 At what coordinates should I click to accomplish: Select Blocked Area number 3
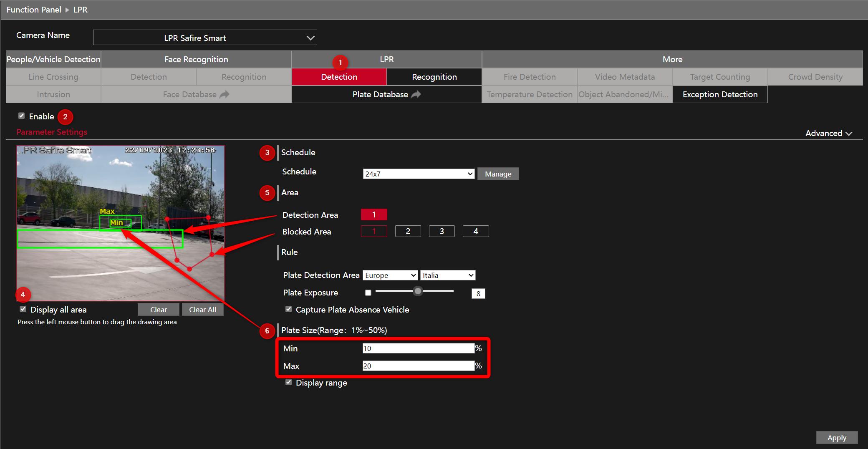tap(442, 231)
